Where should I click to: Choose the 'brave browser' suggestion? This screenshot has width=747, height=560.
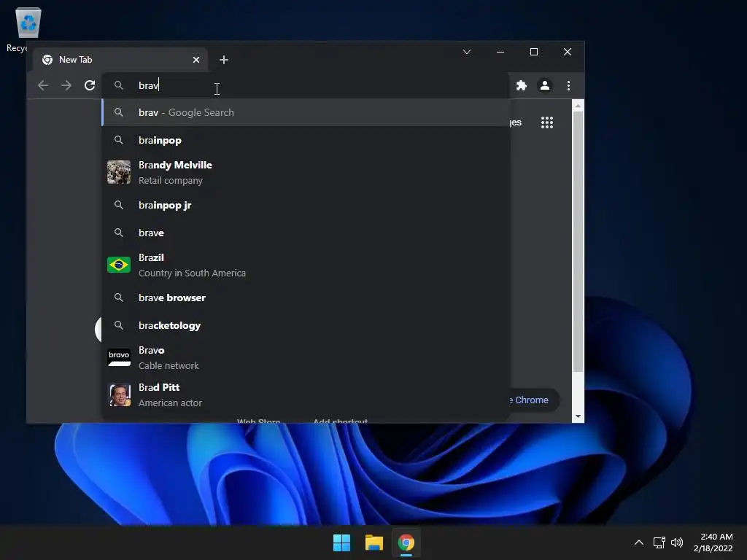(306, 297)
